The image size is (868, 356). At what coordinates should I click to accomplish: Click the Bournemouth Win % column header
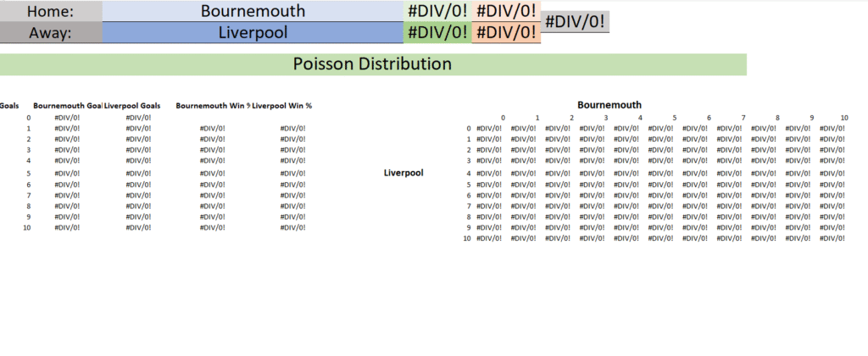[x=213, y=106]
